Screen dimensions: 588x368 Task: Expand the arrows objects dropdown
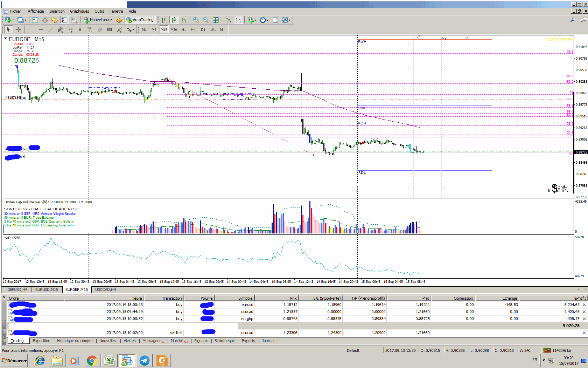click(134, 30)
